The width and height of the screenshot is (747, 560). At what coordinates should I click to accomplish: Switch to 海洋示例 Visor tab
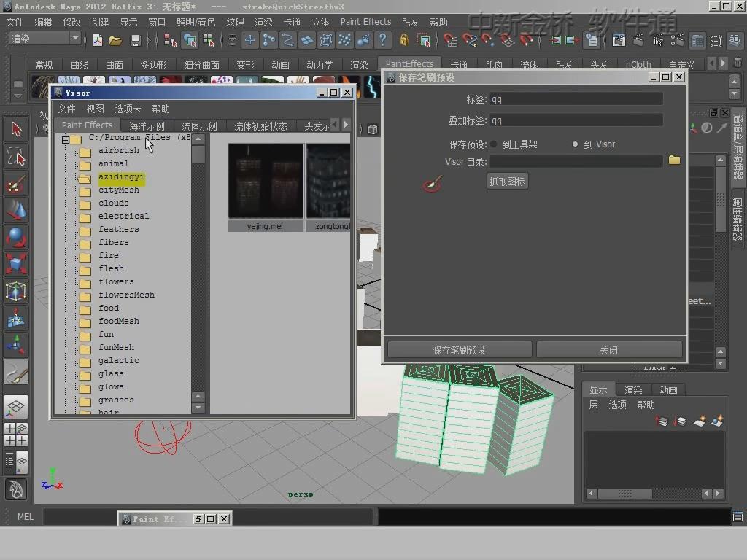tap(147, 125)
